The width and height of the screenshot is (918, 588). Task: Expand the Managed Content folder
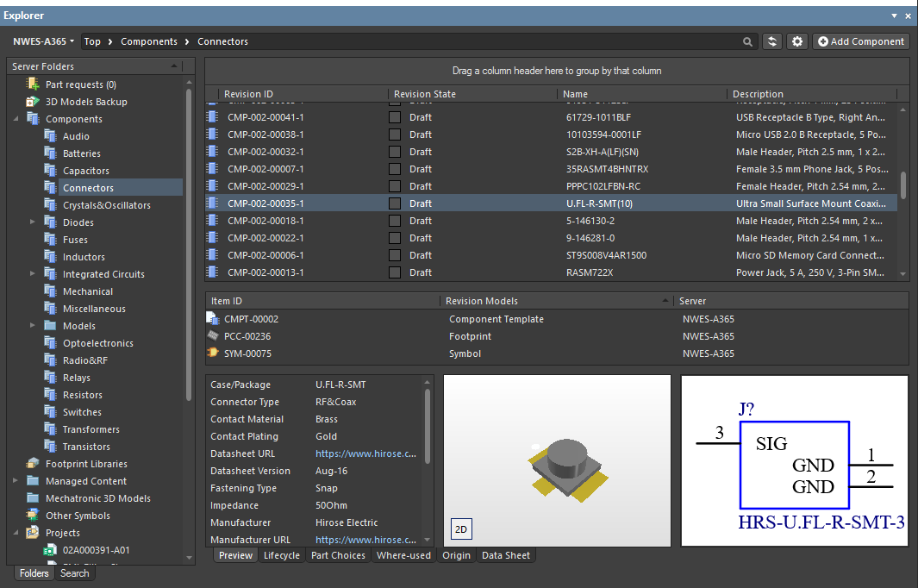click(x=16, y=480)
